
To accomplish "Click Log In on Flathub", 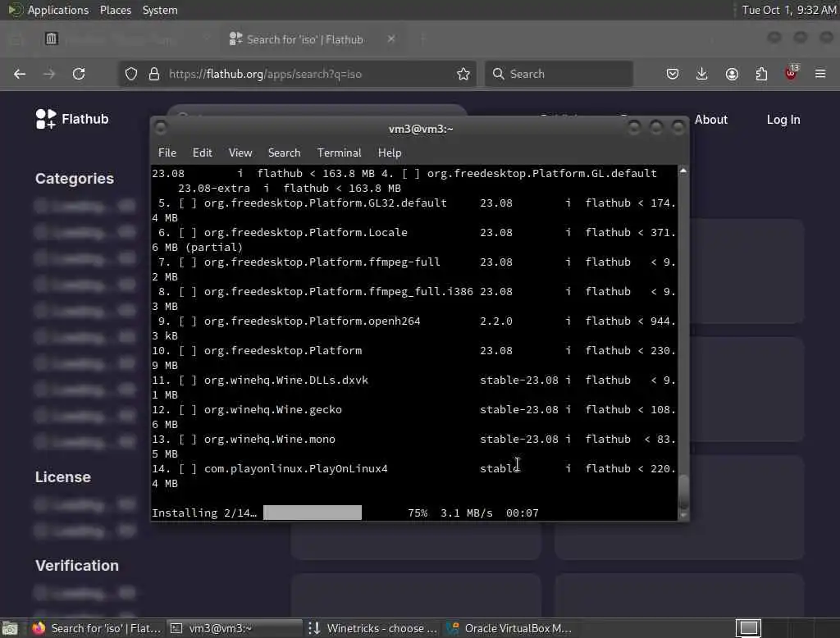I will tap(783, 120).
